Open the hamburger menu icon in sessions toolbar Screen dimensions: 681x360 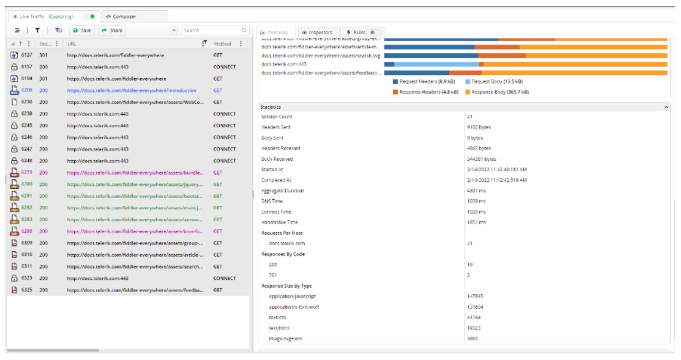[x=17, y=30]
